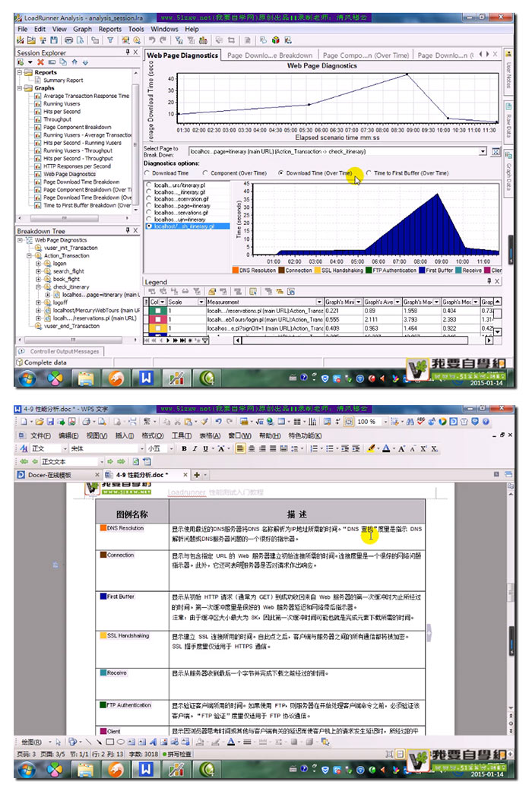Screen dimensions: 532x788
Task: Select localh...urs/itinerary.pl radio in component list
Action: [149, 185]
